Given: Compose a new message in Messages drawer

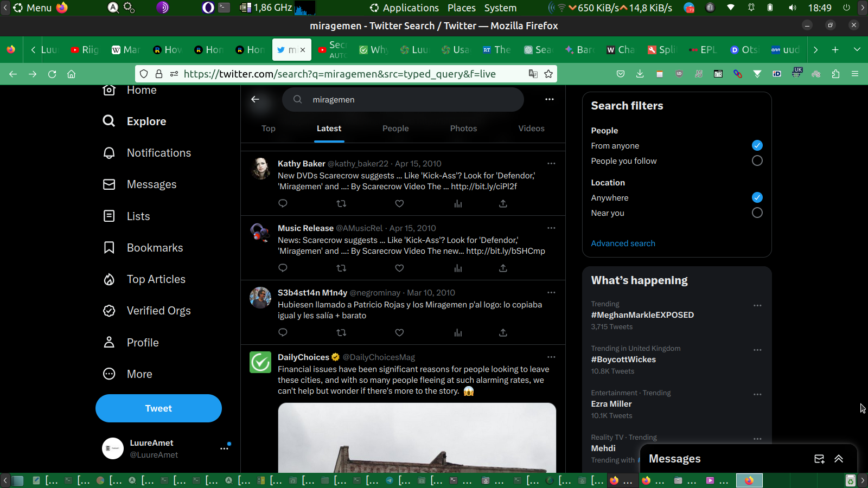Looking at the screenshot, I should pyautogui.click(x=819, y=459).
